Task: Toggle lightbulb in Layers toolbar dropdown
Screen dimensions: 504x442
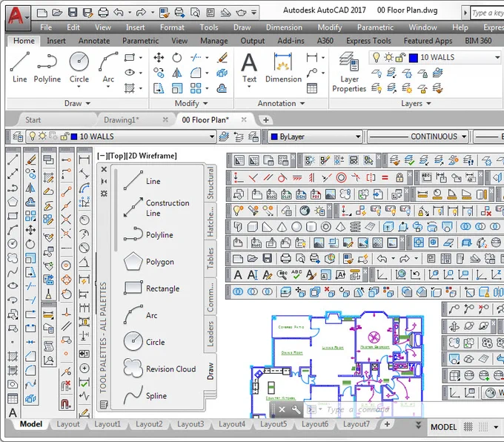Action: click(32, 136)
